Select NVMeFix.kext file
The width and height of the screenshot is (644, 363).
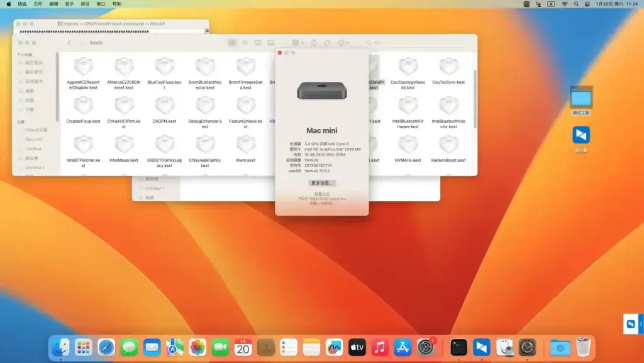tap(408, 148)
